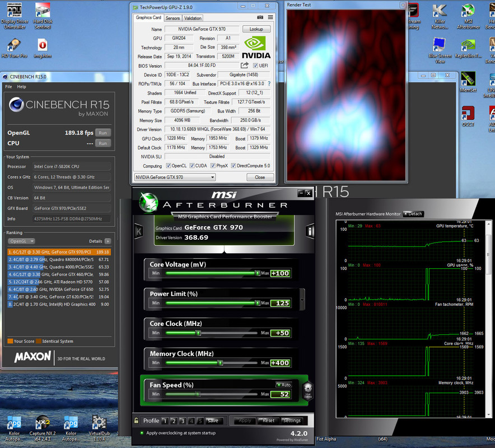
Task: Toggle the fan speed Auto button
Action: [x=283, y=385]
